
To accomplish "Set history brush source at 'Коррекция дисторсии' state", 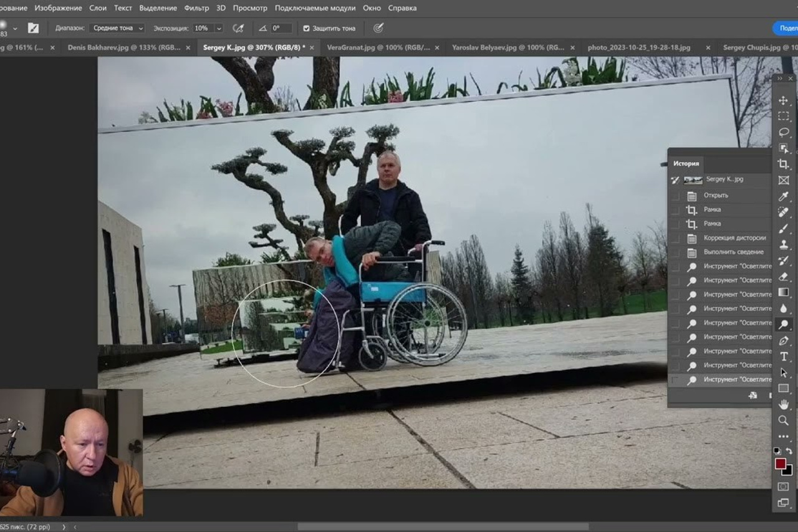I will 675,238.
